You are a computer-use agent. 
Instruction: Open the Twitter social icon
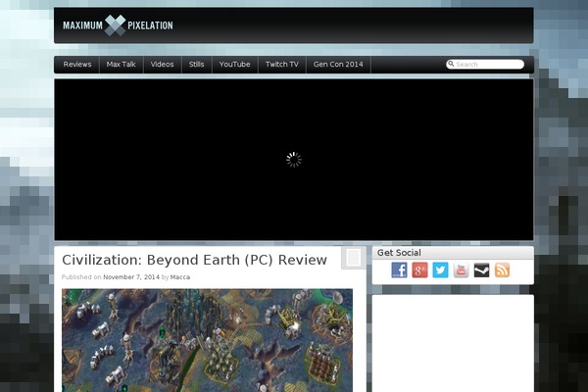coord(440,269)
